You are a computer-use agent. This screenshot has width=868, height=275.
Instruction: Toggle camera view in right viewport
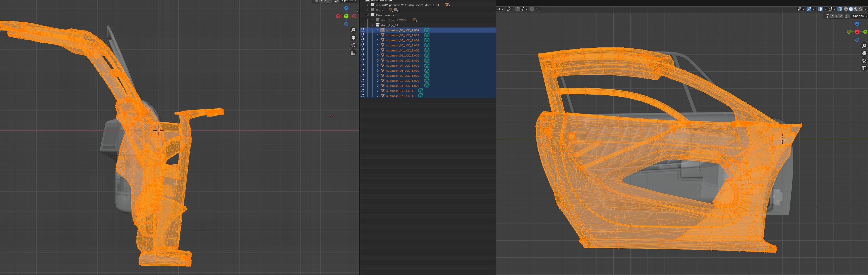point(864,61)
